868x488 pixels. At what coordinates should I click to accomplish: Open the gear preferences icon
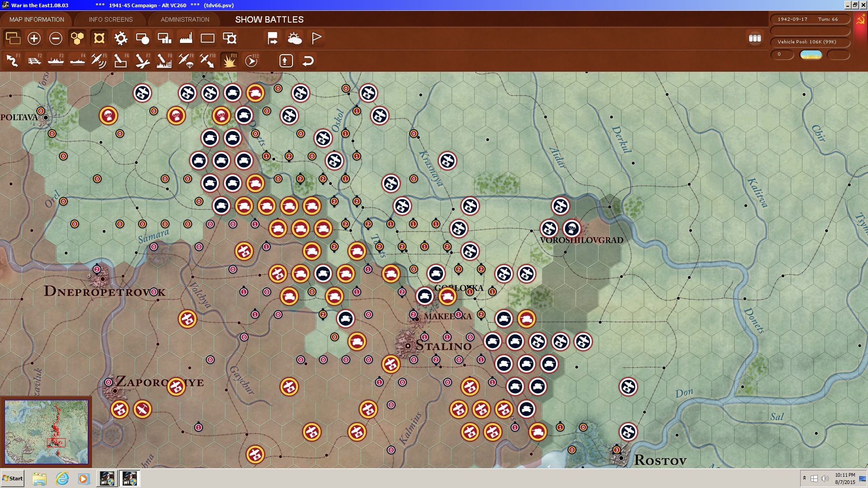click(121, 38)
